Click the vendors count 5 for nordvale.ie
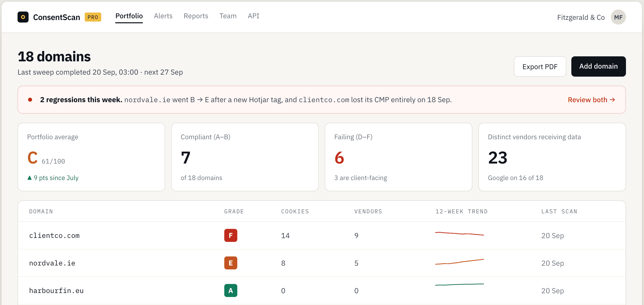The height and width of the screenshot is (305, 644). 356,263
